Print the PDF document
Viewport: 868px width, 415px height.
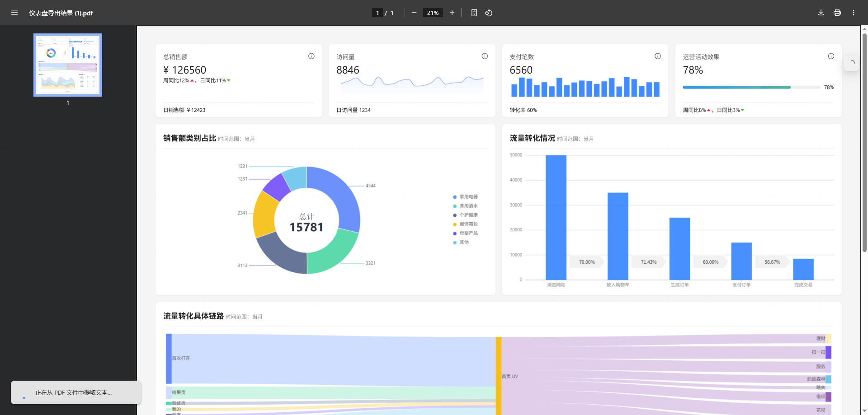click(x=837, y=13)
